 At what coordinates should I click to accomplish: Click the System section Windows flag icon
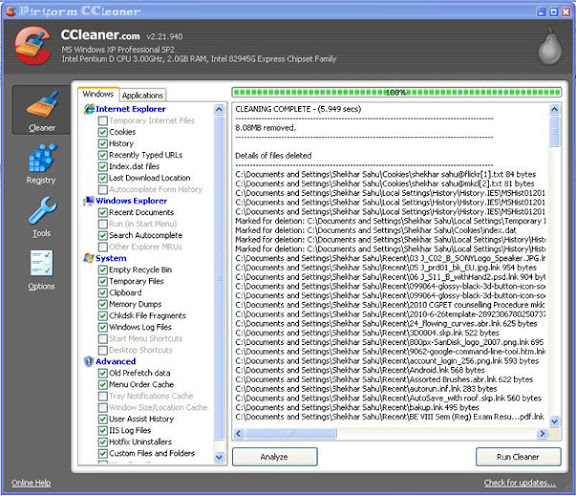coord(89,258)
